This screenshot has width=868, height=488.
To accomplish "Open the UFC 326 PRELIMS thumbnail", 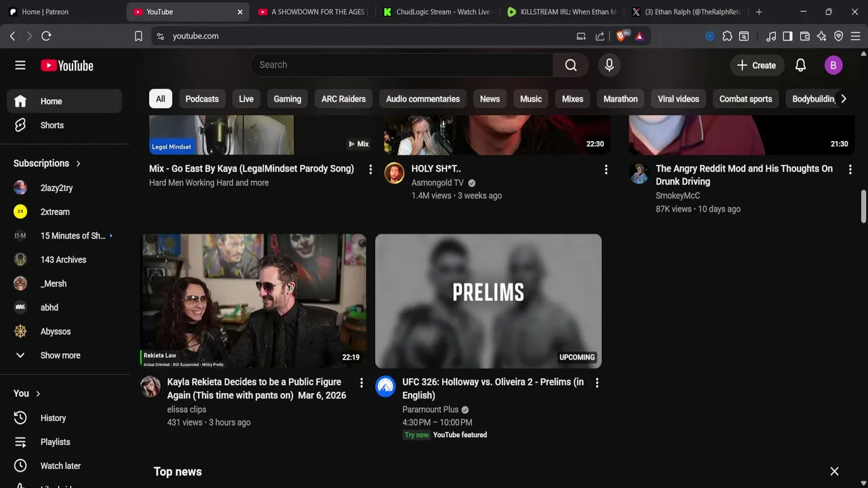I will (488, 301).
